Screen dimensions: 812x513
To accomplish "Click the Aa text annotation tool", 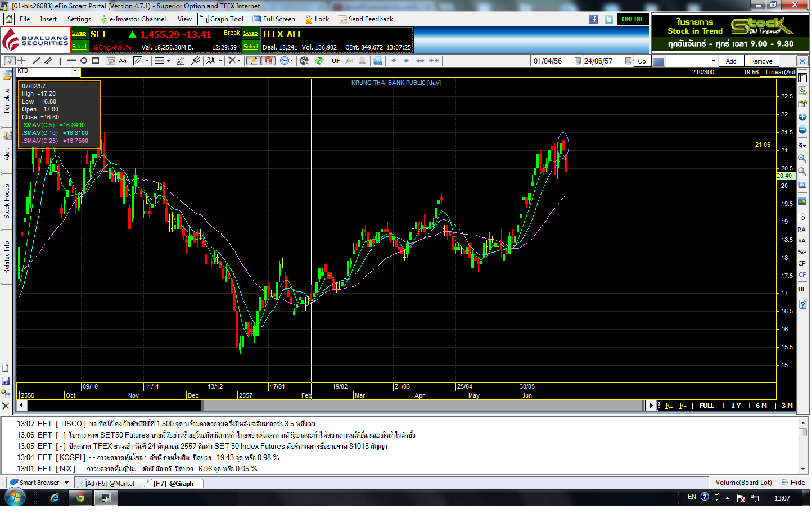I will 123,61.
